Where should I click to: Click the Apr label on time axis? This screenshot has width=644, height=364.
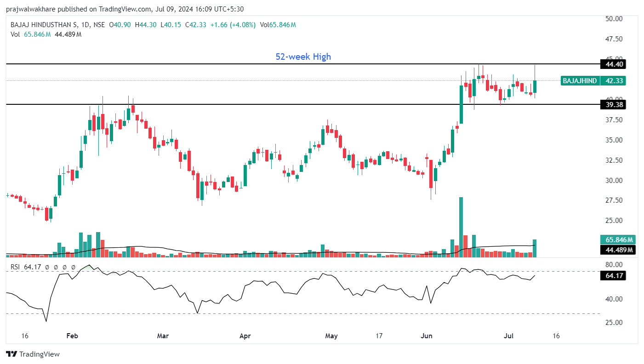245,336
